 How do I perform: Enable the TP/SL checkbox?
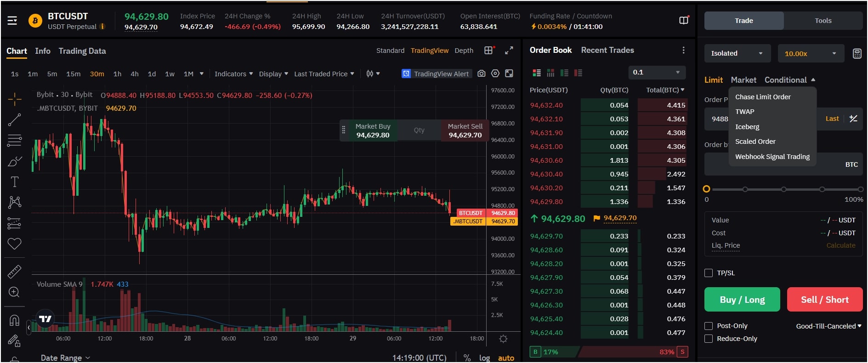(709, 273)
